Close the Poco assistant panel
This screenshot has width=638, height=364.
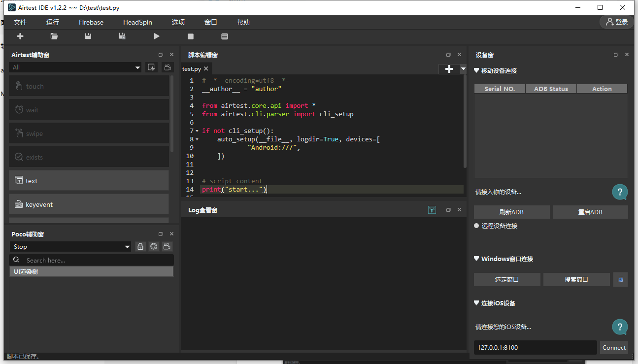tap(171, 234)
